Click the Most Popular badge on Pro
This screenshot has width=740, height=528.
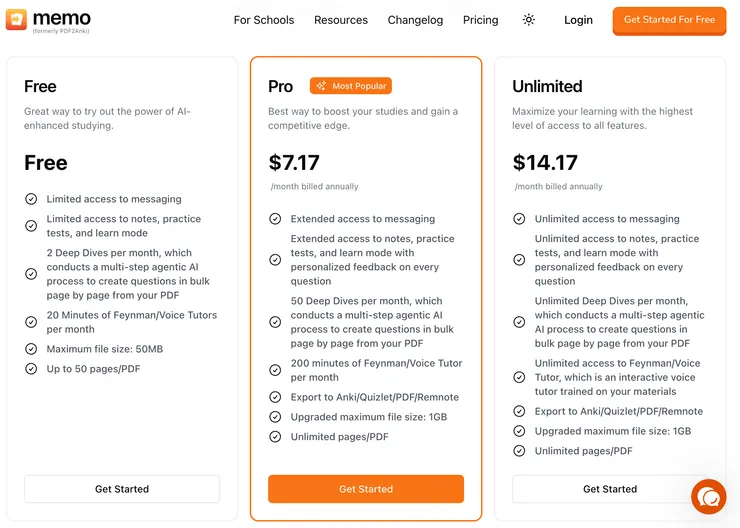pyautogui.click(x=351, y=86)
